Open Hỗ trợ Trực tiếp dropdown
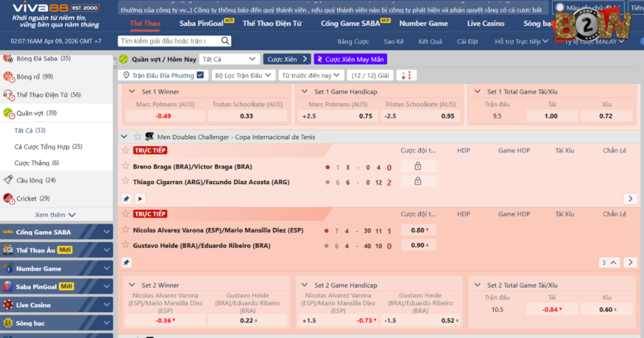The width and height of the screenshot is (644, 338). [521, 41]
